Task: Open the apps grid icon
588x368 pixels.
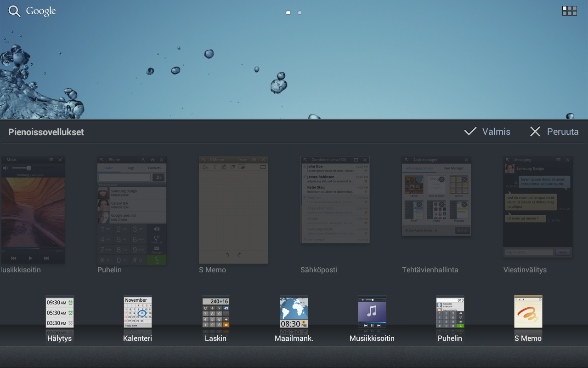Action: click(x=570, y=11)
